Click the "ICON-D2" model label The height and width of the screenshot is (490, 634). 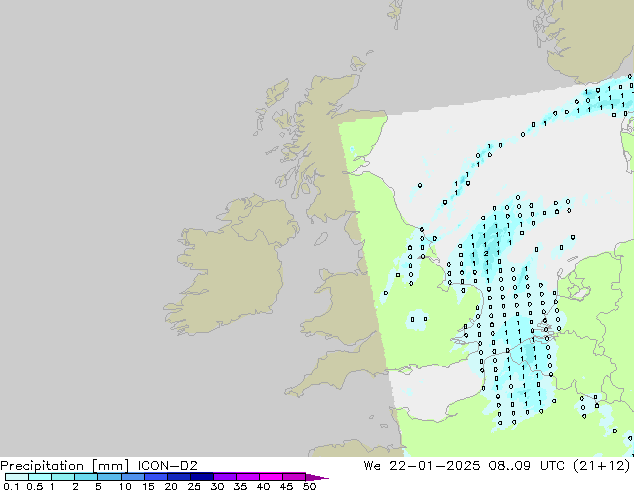click(167, 466)
